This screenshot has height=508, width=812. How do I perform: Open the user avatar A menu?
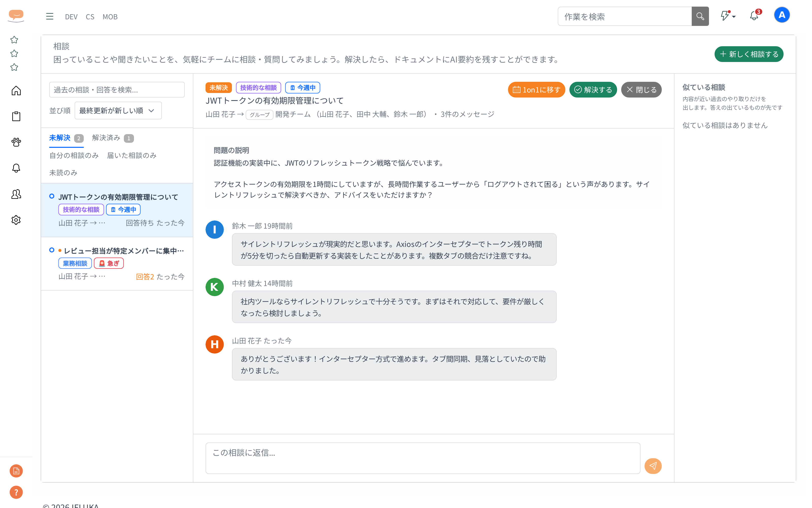click(x=782, y=15)
